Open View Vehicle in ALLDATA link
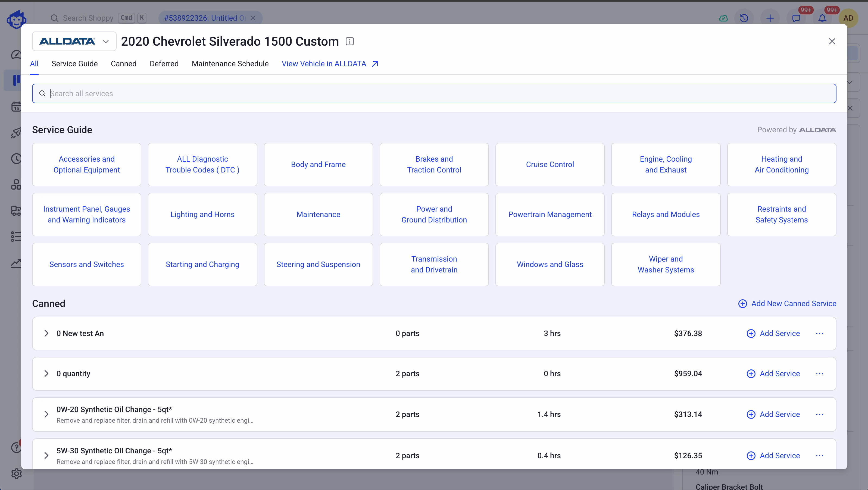The height and width of the screenshot is (490, 868). click(330, 64)
